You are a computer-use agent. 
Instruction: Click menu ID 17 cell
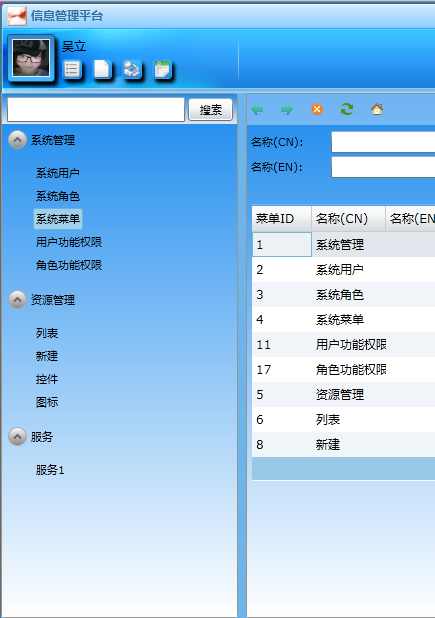coord(282,369)
